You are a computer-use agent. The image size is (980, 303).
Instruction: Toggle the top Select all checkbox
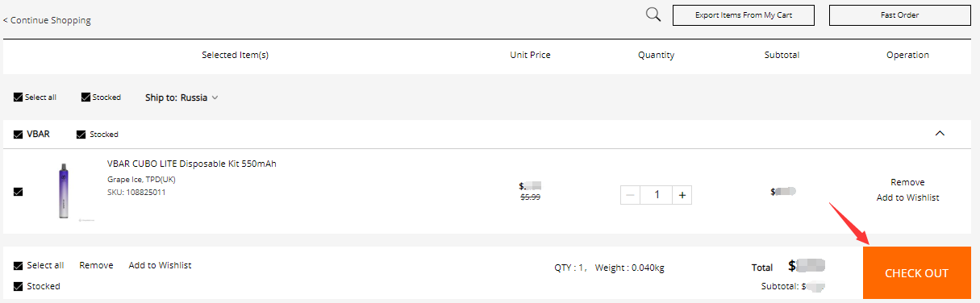(18, 98)
